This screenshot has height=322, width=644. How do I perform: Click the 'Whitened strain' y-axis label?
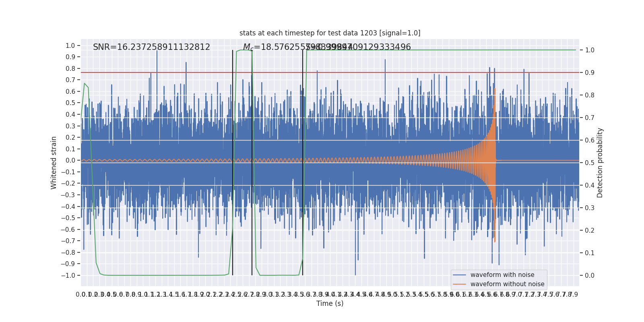point(54,163)
